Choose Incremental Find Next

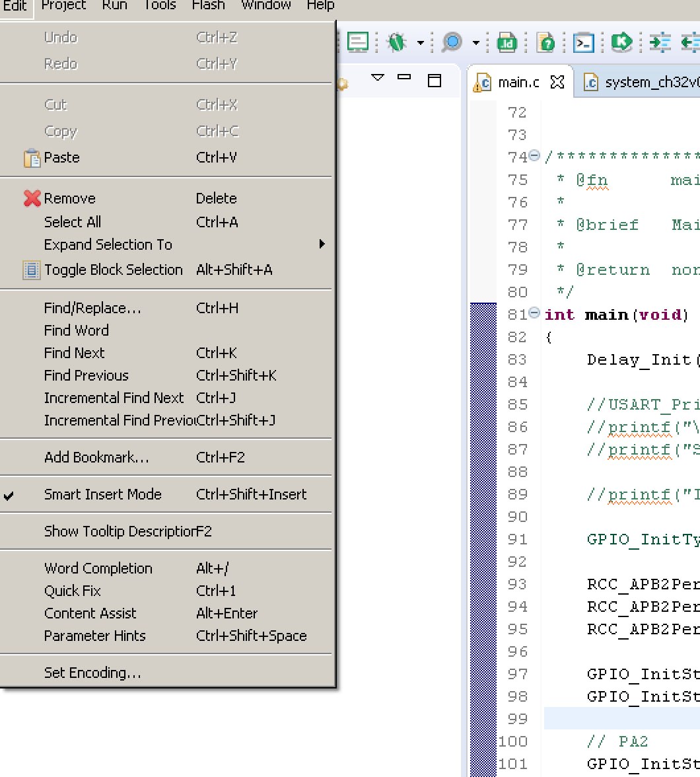click(166, 398)
